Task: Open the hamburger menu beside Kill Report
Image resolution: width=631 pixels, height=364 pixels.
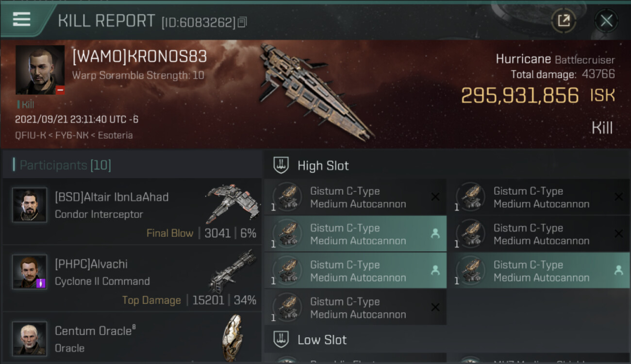Action: (22, 19)
